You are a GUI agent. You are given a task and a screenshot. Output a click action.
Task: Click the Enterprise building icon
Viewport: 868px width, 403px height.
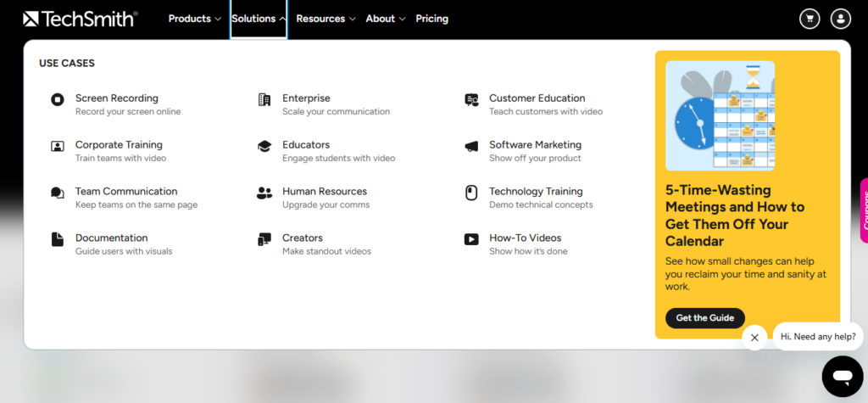point(264,100)
